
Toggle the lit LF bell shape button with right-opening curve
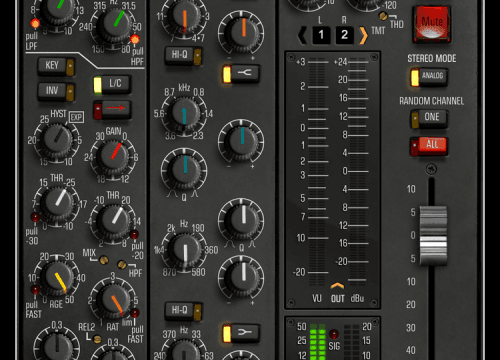pyautogui.click(x=241, y=333)
